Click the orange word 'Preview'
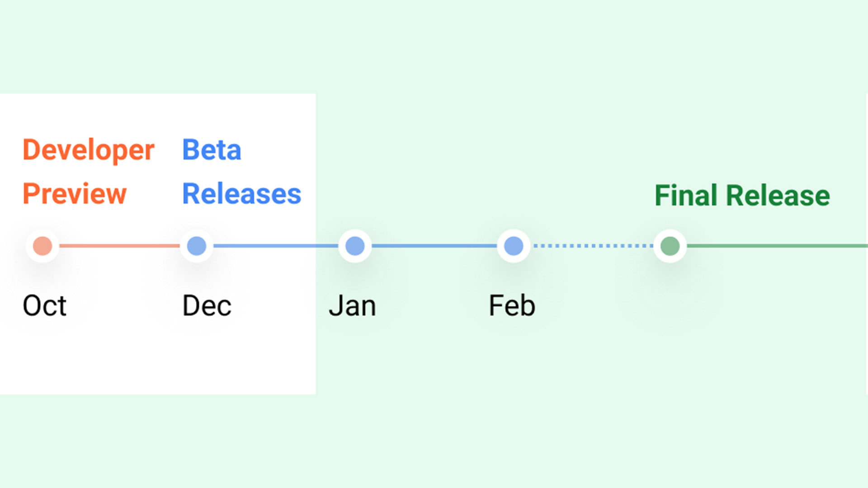This screenshot has height=488, width=868. click(75, 194)
